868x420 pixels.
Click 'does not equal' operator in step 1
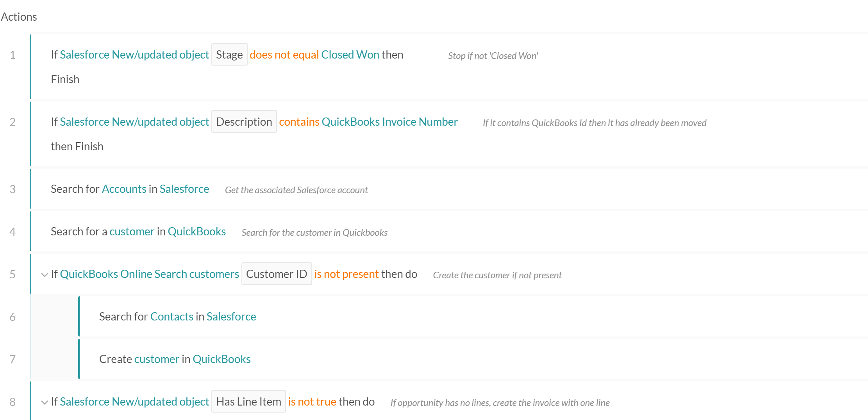(284, 55)
